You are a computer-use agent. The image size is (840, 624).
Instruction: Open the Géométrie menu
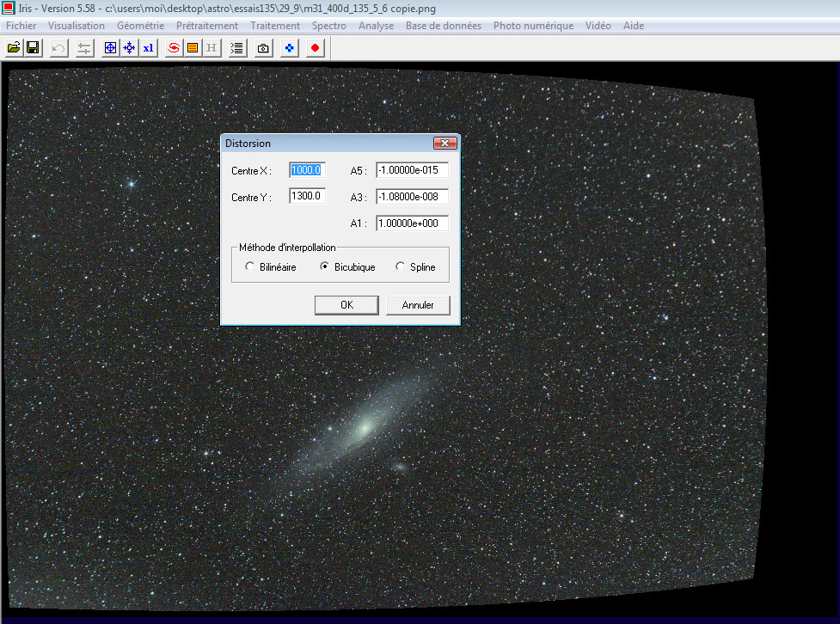pos(140,26)
